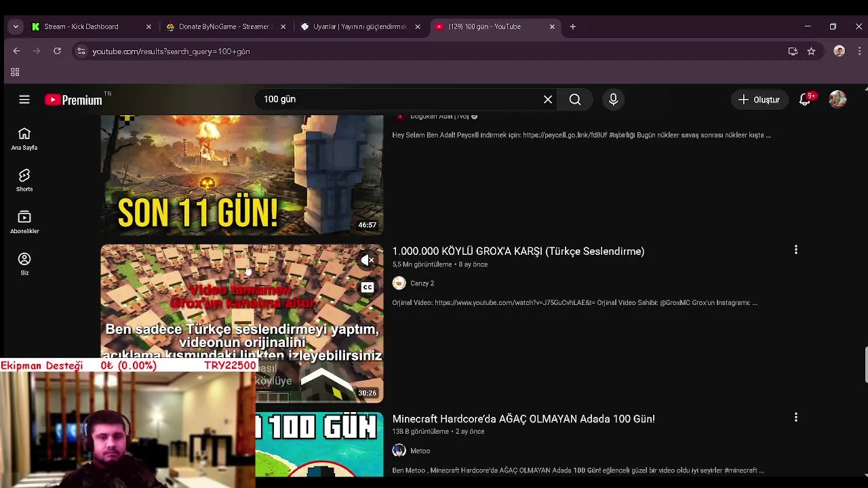Open options menu for 1.000.000 KÖYLÜ video

pyautogui.click(x=796, y=250)
